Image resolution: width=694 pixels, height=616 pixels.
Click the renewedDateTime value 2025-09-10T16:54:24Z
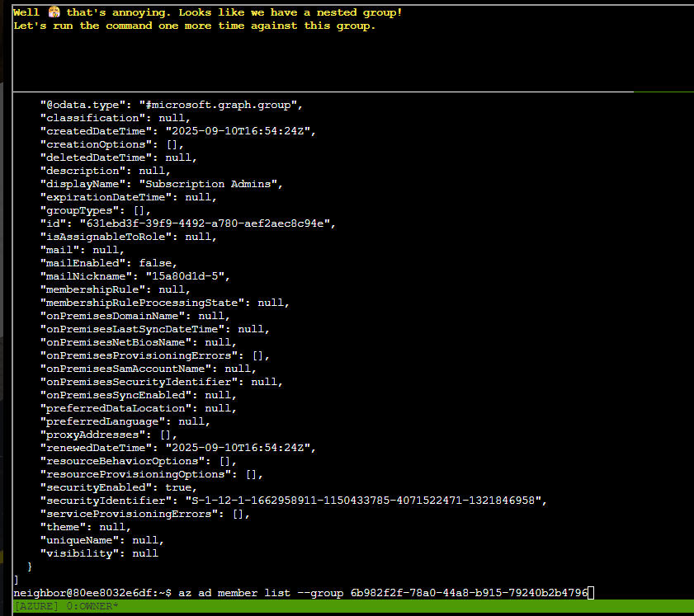237,448
